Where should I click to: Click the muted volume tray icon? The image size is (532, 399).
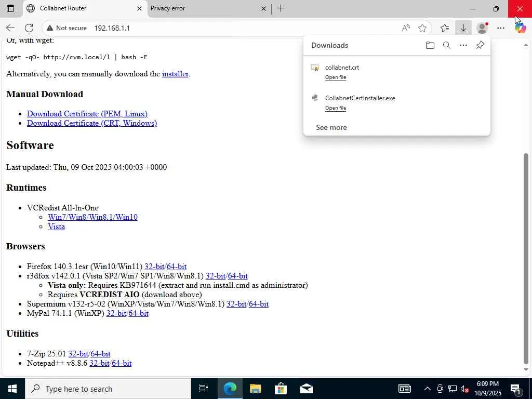click(x=464, y=389)
